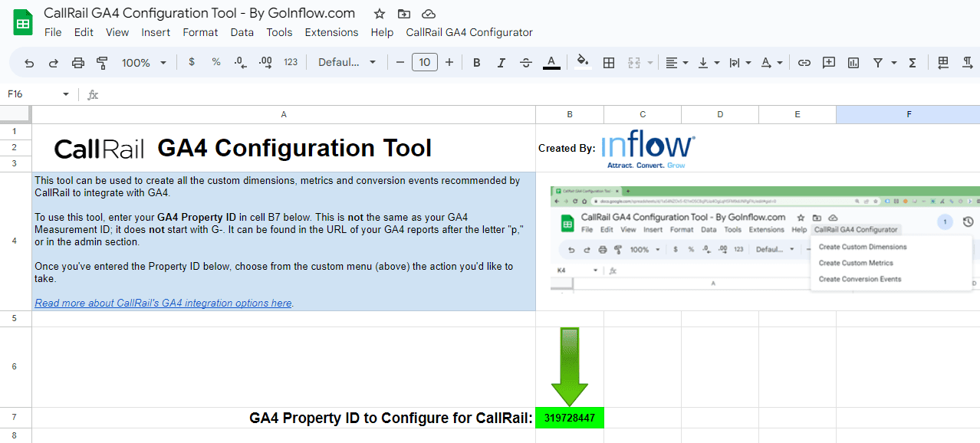
Task: Open the CallRail GA4 Configurator menu
Action: coord(469,32)
